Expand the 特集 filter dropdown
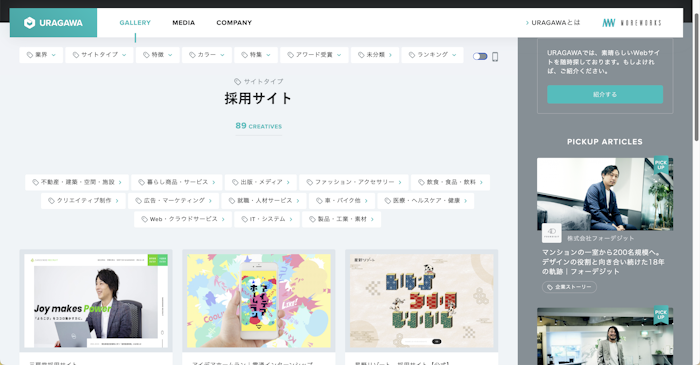The image size is (700, 365). click(256, 55)
